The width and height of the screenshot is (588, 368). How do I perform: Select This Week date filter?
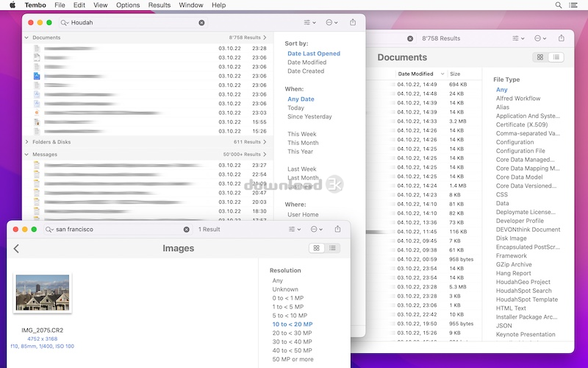coord(302,134)
